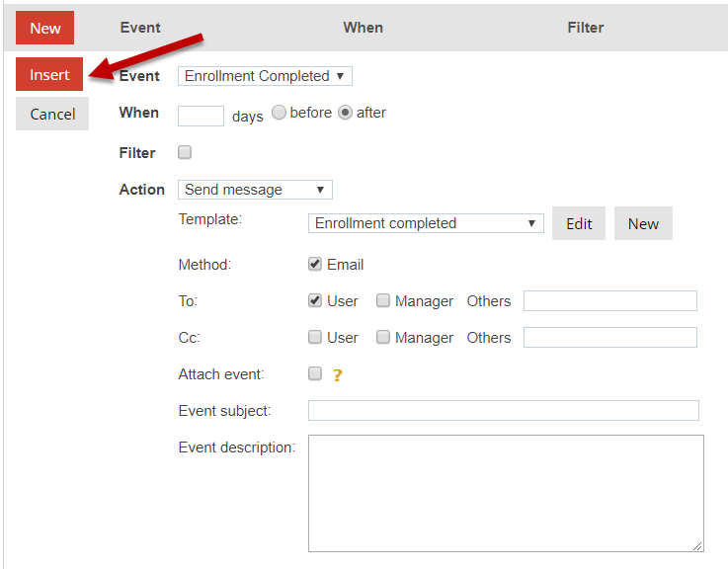Select the after radio button
Viewport: 728px width, 569px height.
pyautogui.click(x=346, y=113)
